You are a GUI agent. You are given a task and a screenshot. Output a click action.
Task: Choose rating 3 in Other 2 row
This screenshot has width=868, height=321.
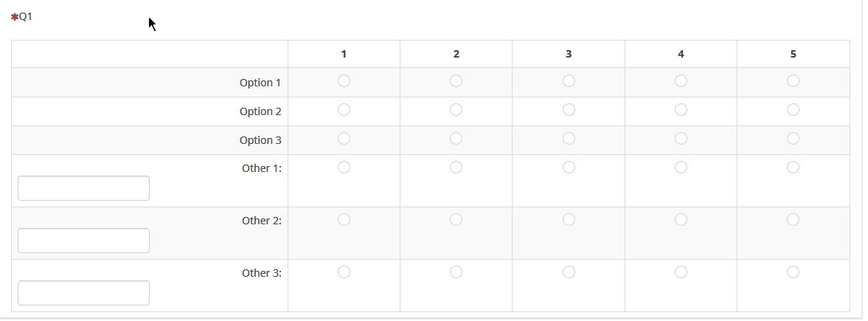(x=569, y=220)
